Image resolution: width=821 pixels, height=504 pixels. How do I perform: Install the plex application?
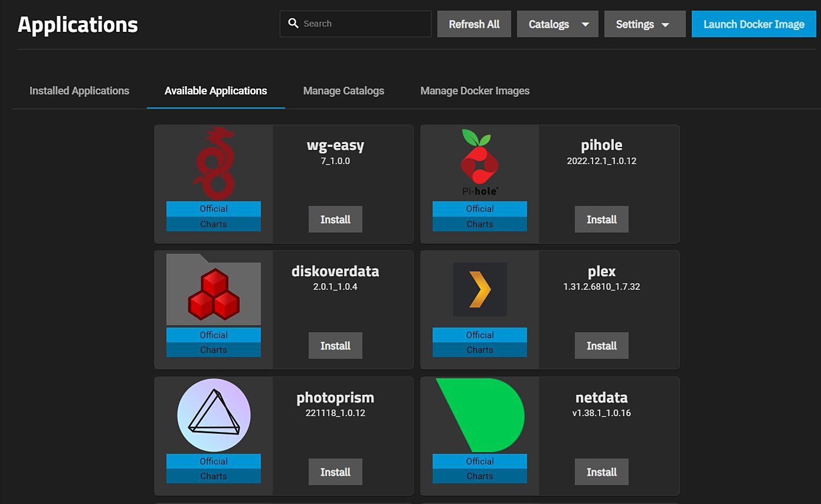coord(601,346)
